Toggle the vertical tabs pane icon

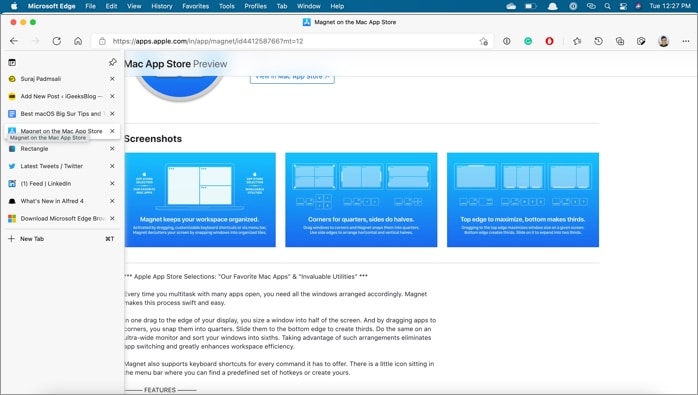[x=12, y=62]
